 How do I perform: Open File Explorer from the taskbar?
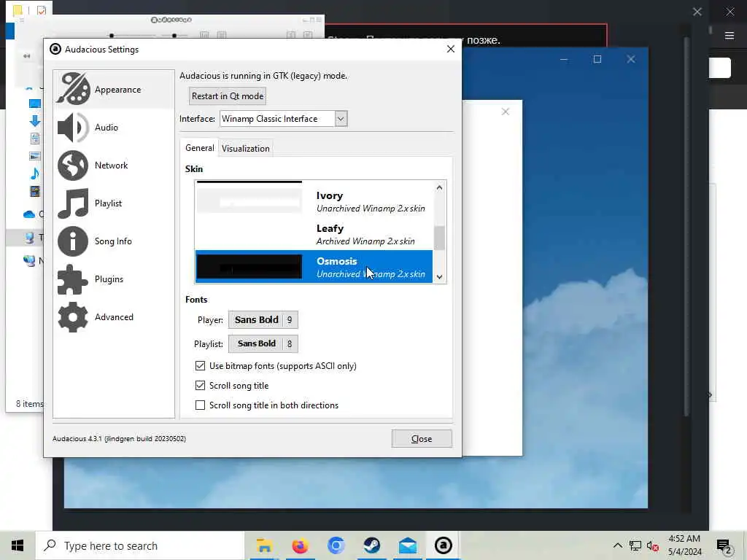pos(264,545)
